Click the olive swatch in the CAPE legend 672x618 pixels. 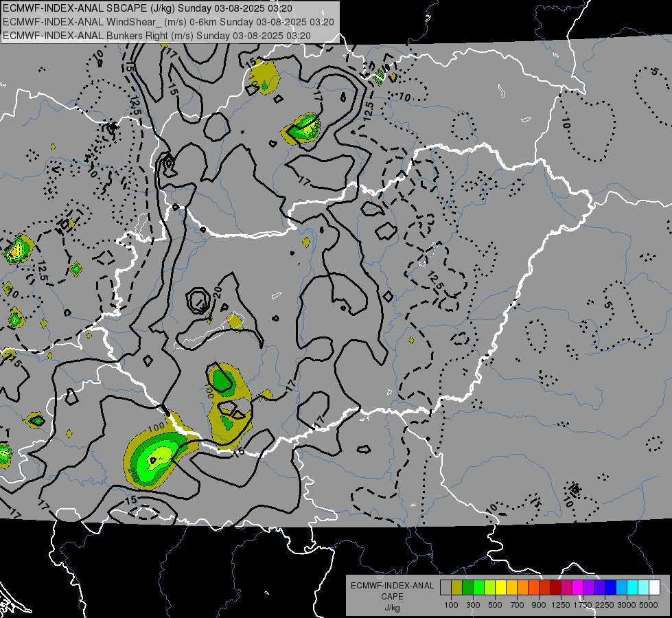457,588
